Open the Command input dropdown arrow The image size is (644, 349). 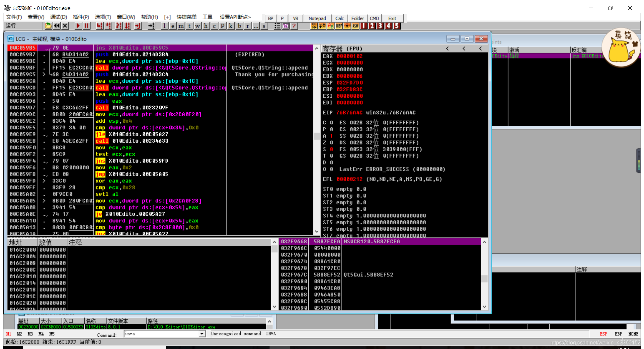pos(202,334)
